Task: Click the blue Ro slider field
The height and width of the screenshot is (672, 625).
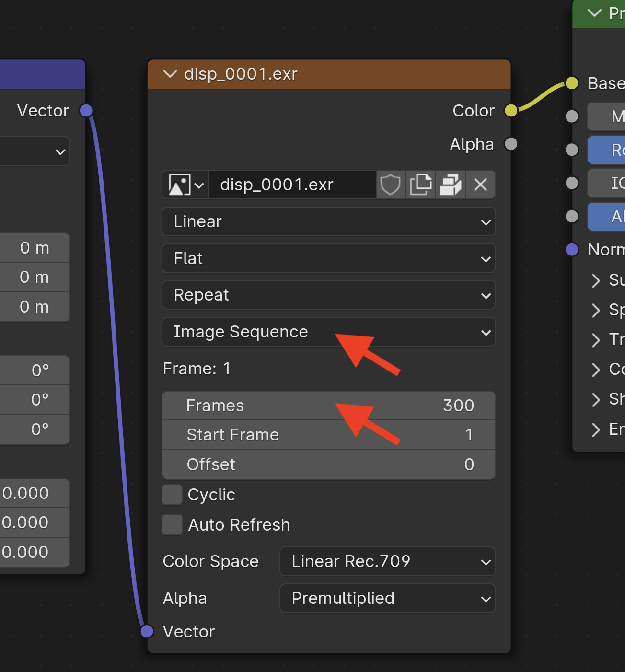Action: (606, 150)
